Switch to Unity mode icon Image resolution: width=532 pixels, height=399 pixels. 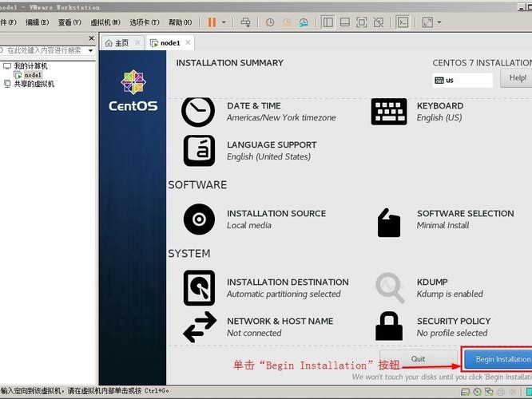(379, 22)
